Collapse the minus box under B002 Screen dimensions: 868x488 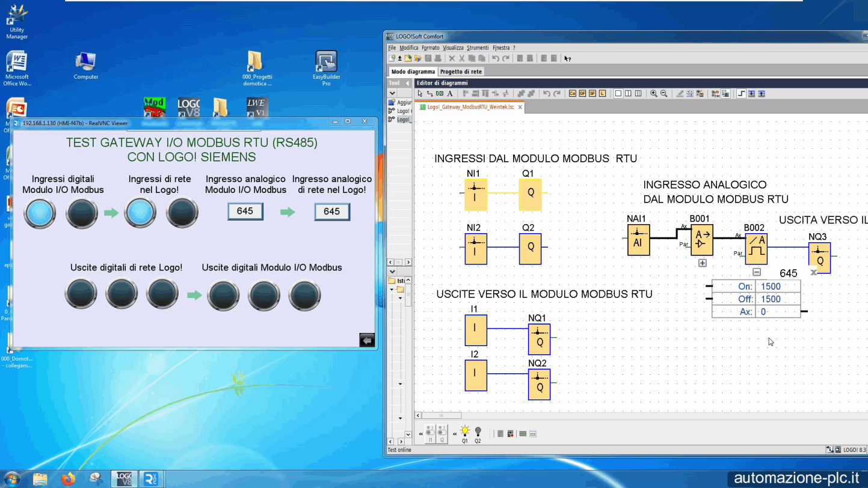(757, 272)
